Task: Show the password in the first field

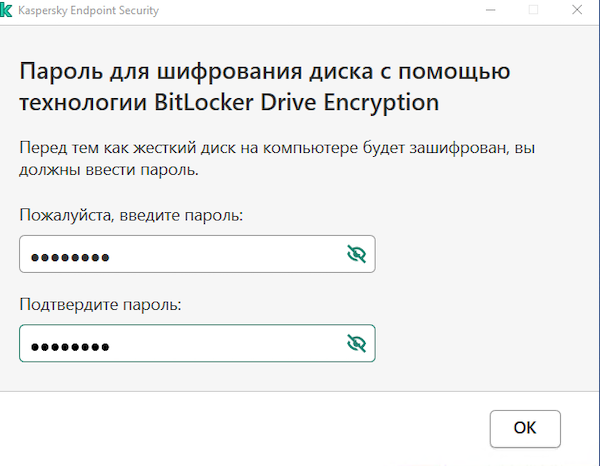Action: [x=356, y=255]
